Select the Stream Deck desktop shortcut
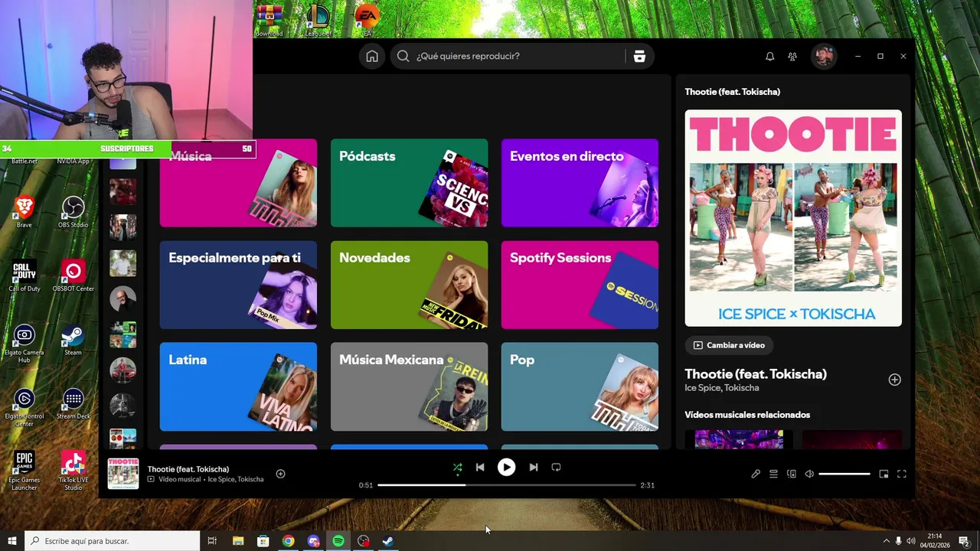The image size is (980, 551). [73, 404]
